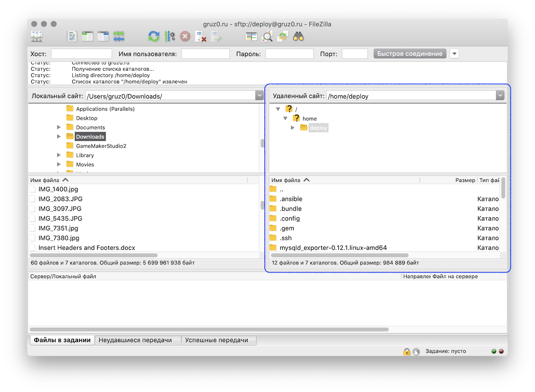Open the local site path dropdown
The width and height of the screenshot is (535, 392).
pyautogui.click(x=259, y=96)
